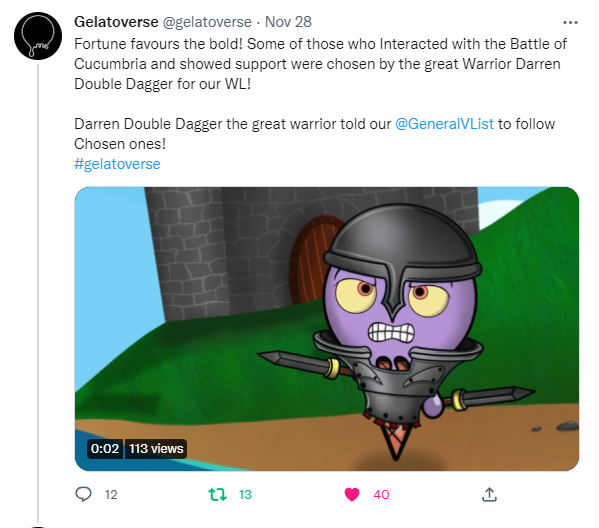Open the Gelatoverse display name link
Viewport: 599px width, 528px height.
[116, 22]
